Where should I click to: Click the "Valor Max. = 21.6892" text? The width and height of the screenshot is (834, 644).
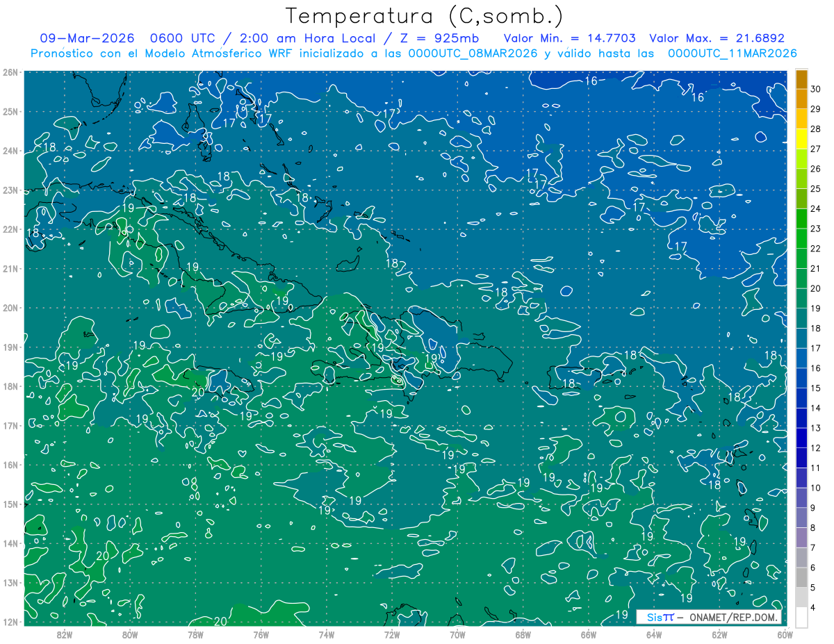(717, 38)
